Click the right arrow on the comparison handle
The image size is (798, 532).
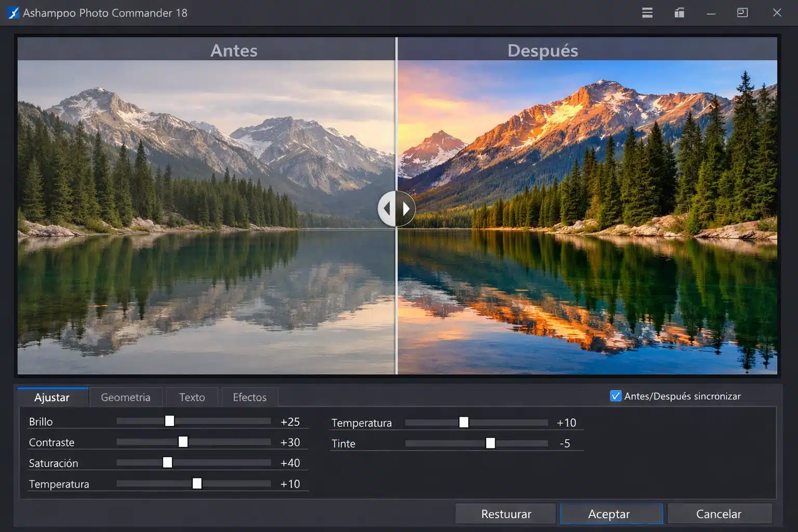click(x=405, y=208)
